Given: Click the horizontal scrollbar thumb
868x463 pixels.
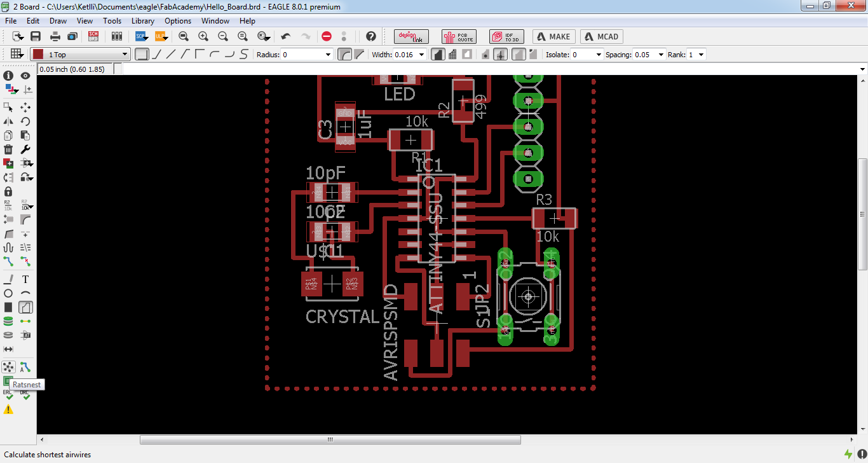Looking at the screenshot, I should point(330,439).
